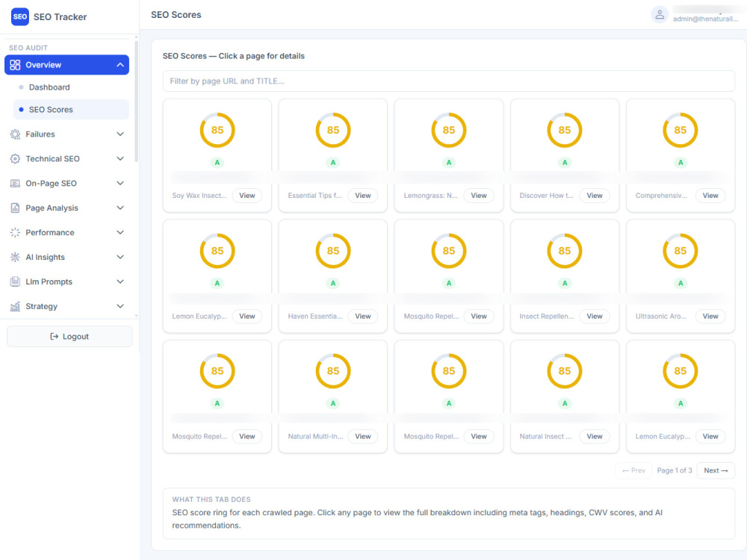Click the Filter by page URL field

click(449, 81)
